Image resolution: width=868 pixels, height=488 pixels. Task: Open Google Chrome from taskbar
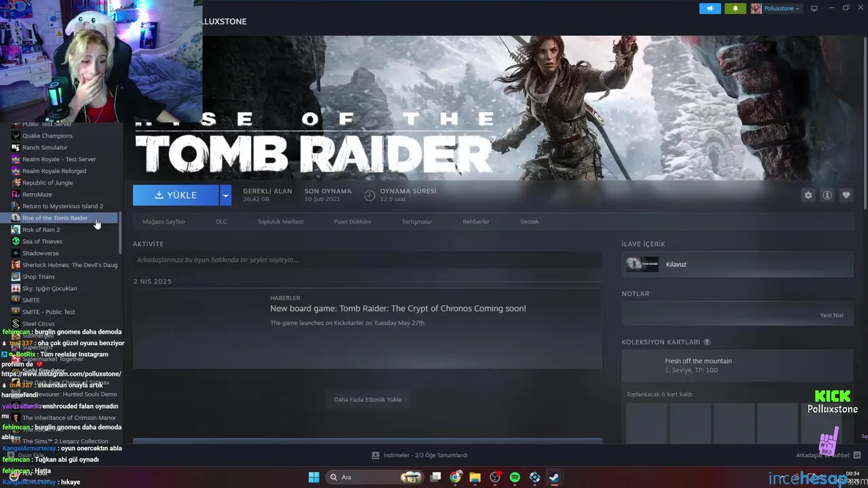click(x=456, y=477)
